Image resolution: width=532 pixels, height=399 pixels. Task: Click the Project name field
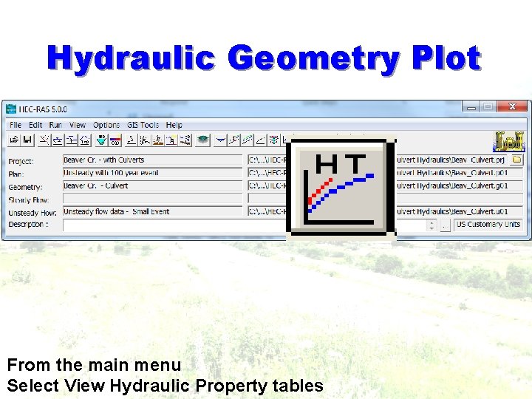pos(153,160)
